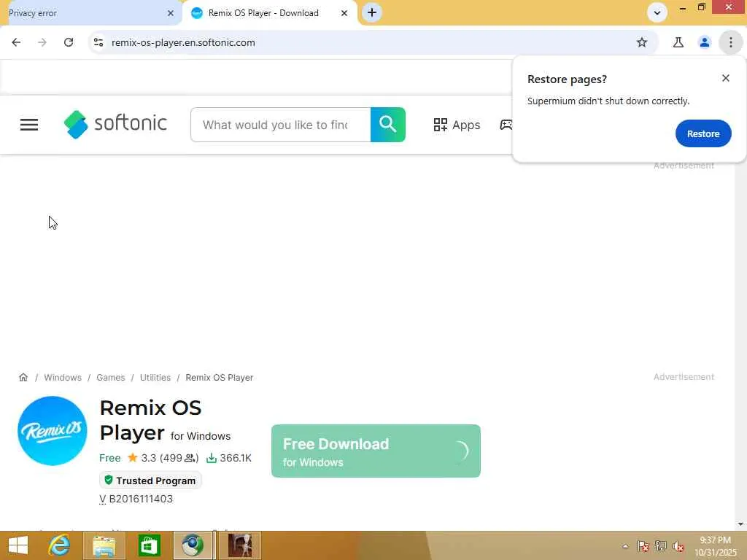Click the star rating 3.3
The width and height of the screenshot is (747, 560).
tap(142, 458)
